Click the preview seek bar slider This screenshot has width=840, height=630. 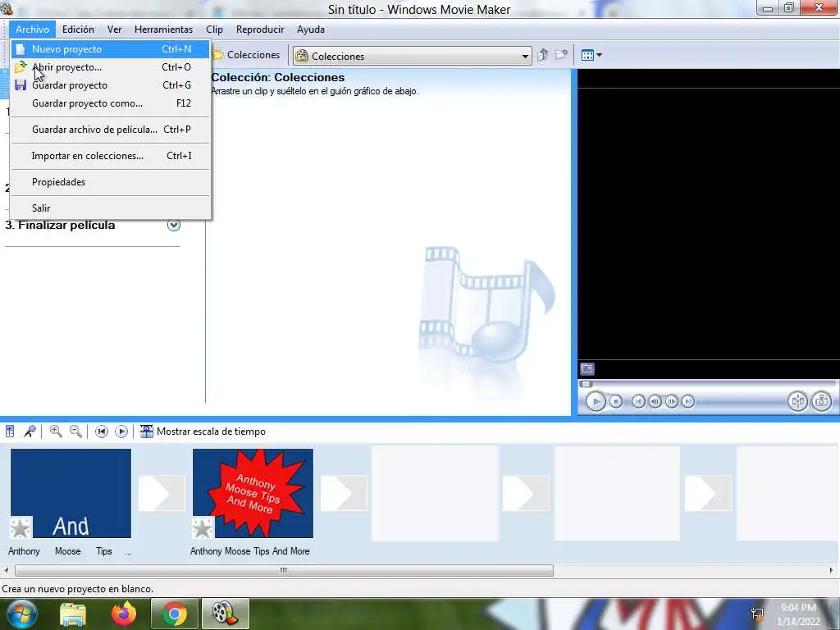[x=587, y=384]
